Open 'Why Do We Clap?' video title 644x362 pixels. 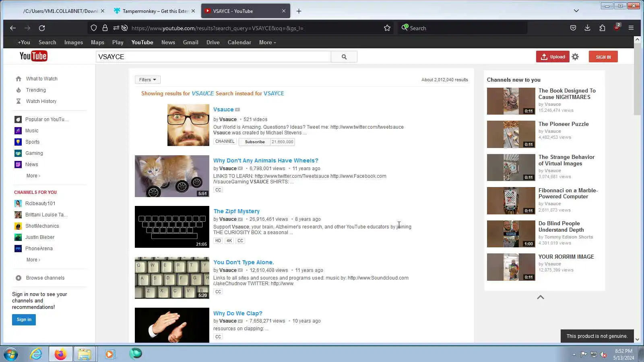point(238,313)
